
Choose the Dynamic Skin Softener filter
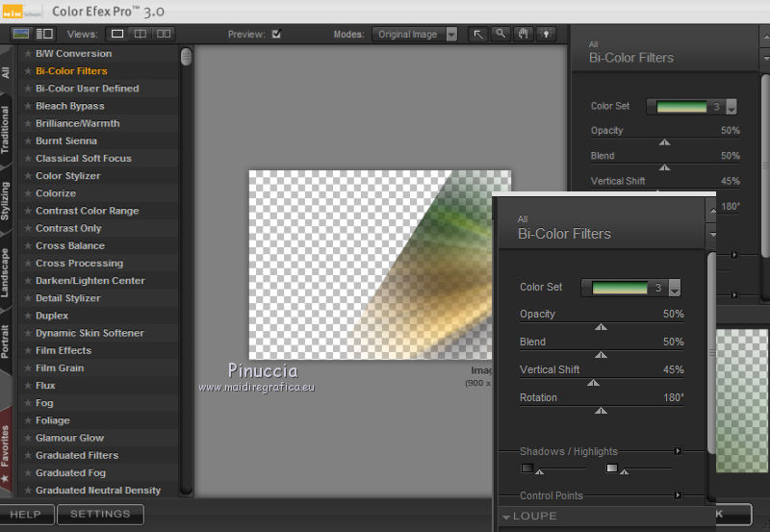click(90, 333)
